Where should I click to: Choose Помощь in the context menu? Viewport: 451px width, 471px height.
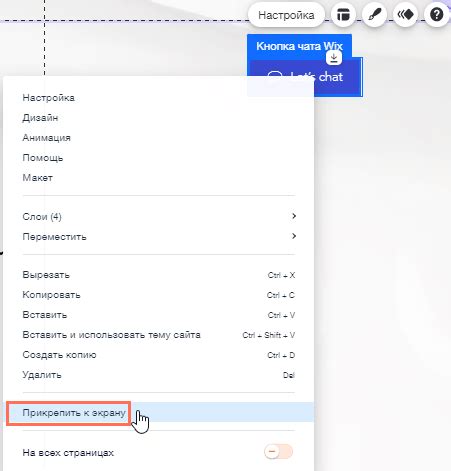click(x=159, y=158)
